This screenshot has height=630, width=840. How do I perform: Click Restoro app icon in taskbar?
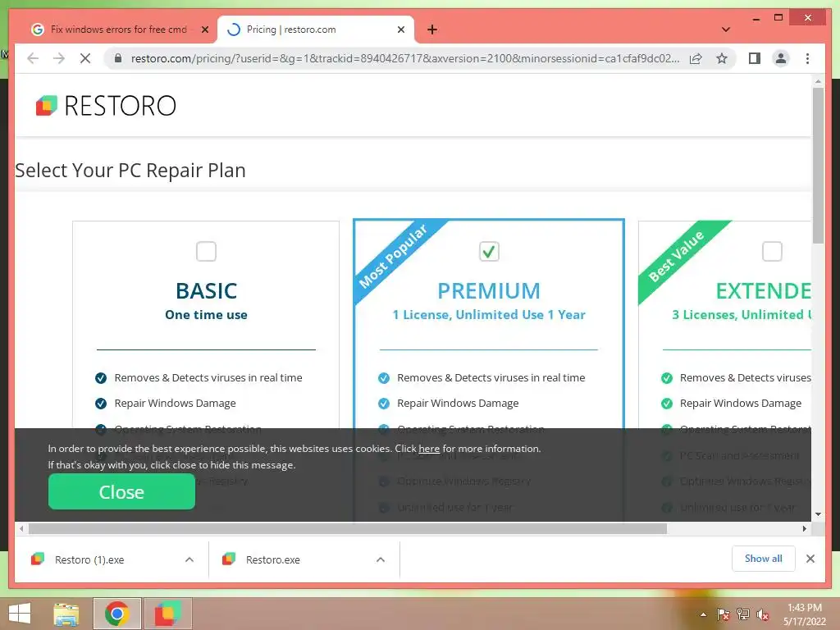click(167, 614)
